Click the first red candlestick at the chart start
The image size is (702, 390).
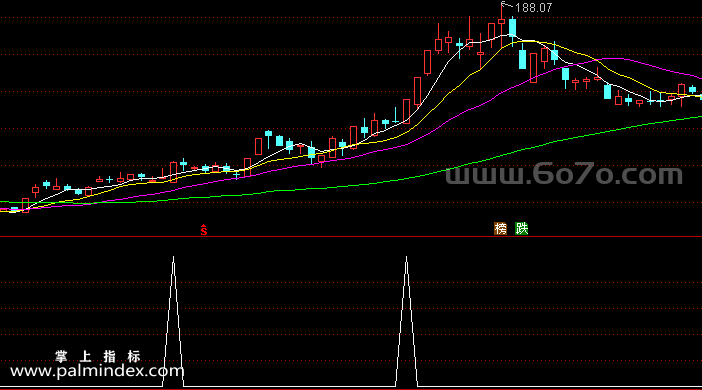[26, 205]
